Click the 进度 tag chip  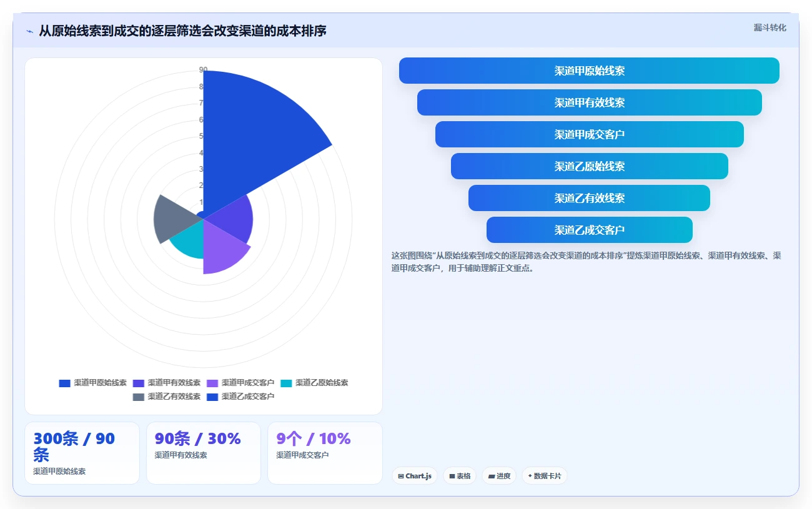click(499, 476)
